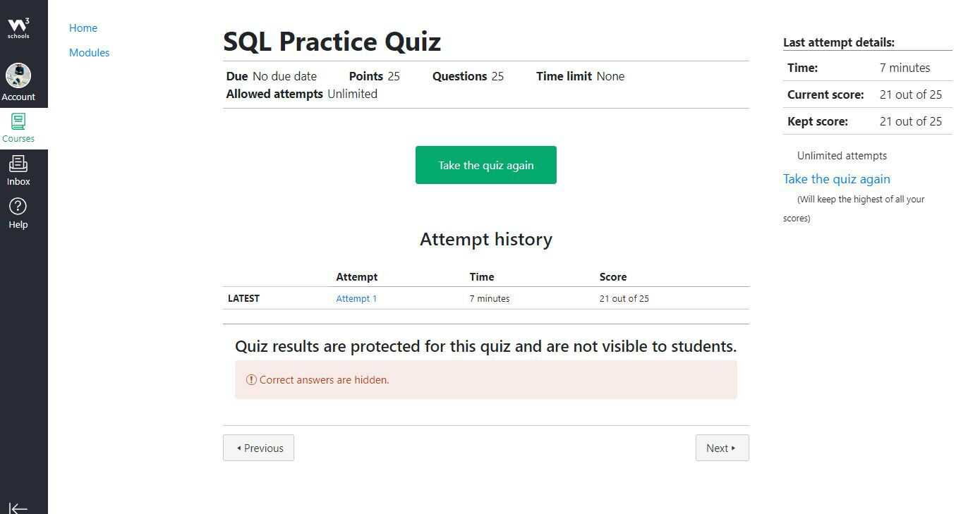Open the Attempt 1 link

point(356,298)
